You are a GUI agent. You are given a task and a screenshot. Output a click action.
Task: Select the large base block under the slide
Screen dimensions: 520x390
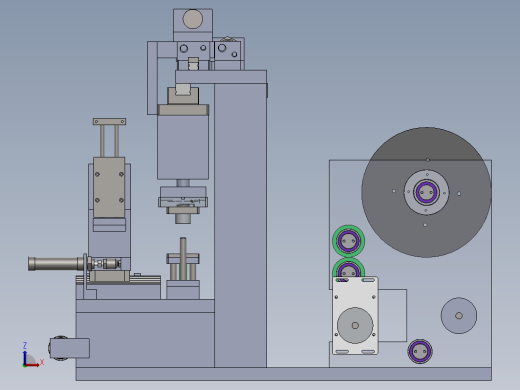pos(145,340)
